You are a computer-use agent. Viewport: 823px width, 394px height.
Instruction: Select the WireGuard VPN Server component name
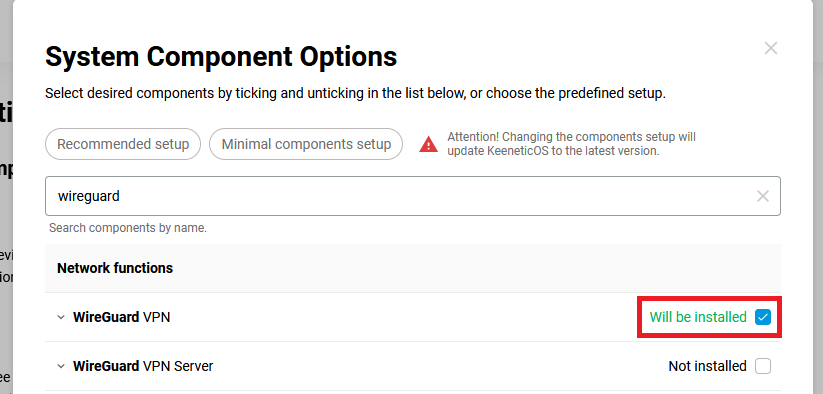[143, 366]
